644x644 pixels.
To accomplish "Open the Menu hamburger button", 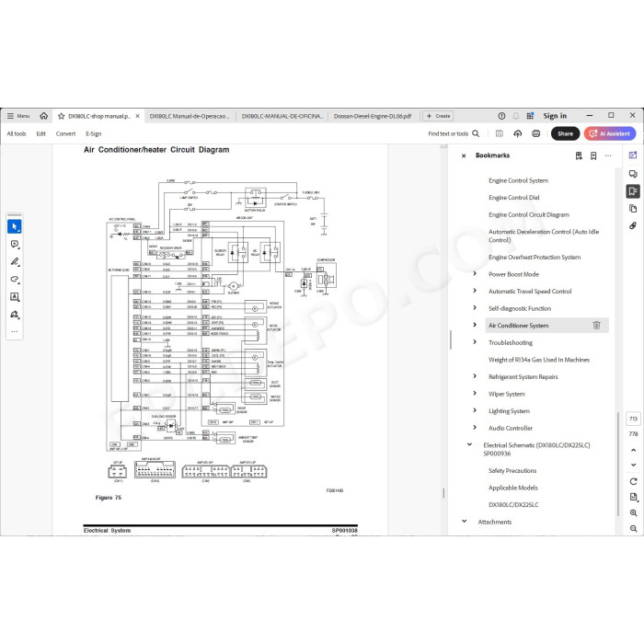I will [x=18, y=116].
